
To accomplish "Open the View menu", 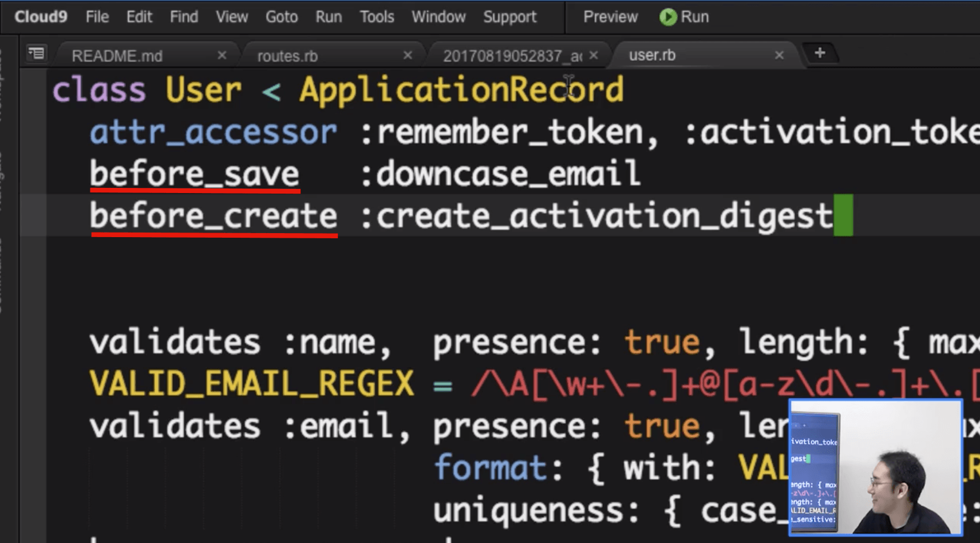I will (x=232, y=17).
